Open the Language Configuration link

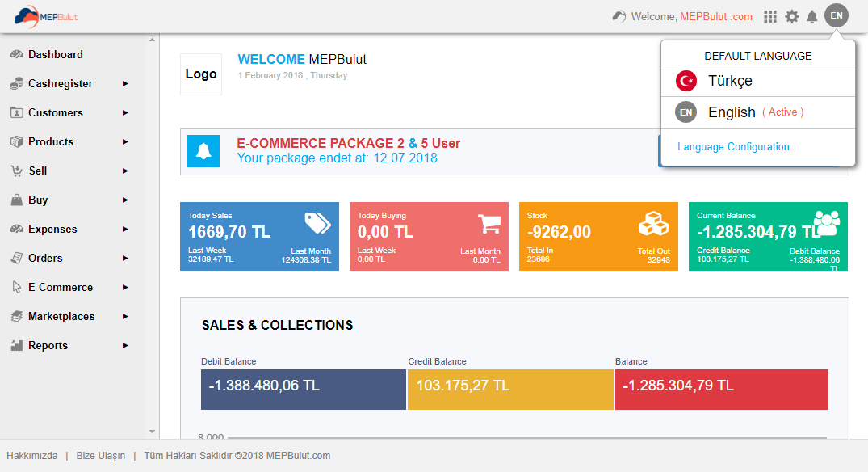click(733, 147)
